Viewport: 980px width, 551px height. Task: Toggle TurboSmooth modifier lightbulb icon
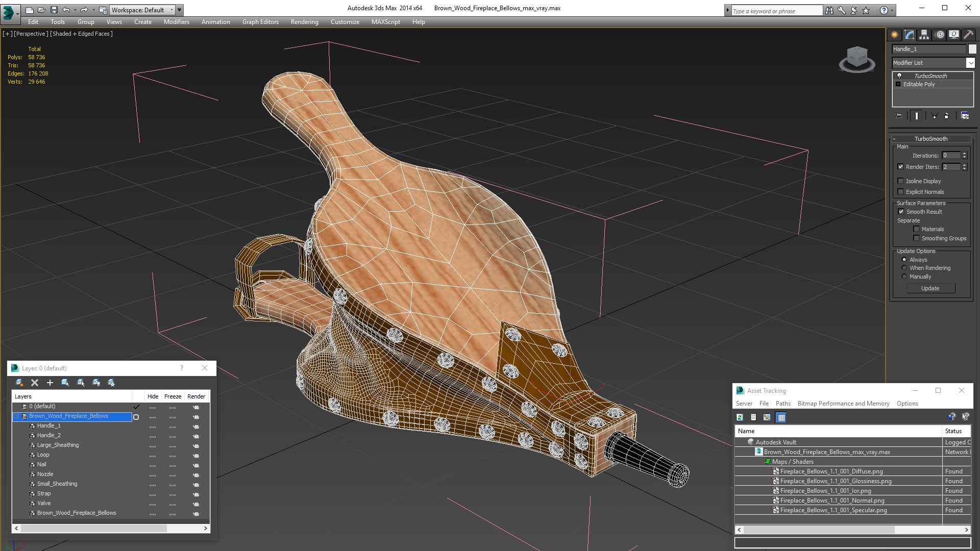pos(899,76)
